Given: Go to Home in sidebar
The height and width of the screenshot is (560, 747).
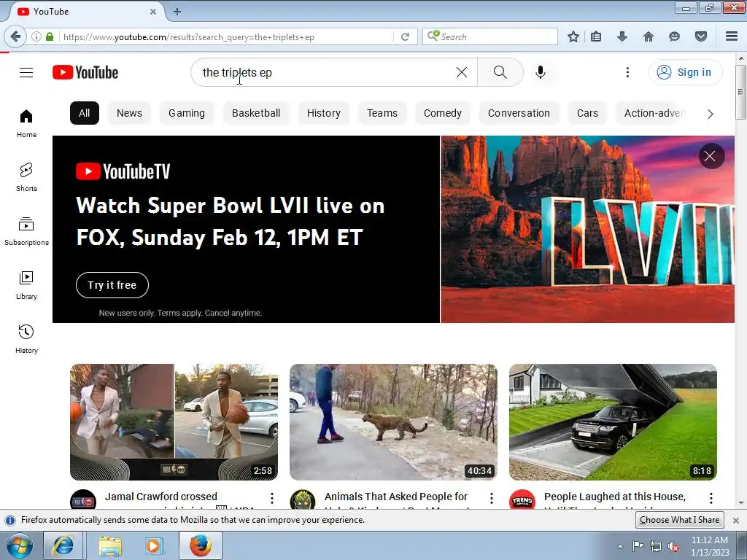Looking at the screenshot, I should [x=26, y=123].
